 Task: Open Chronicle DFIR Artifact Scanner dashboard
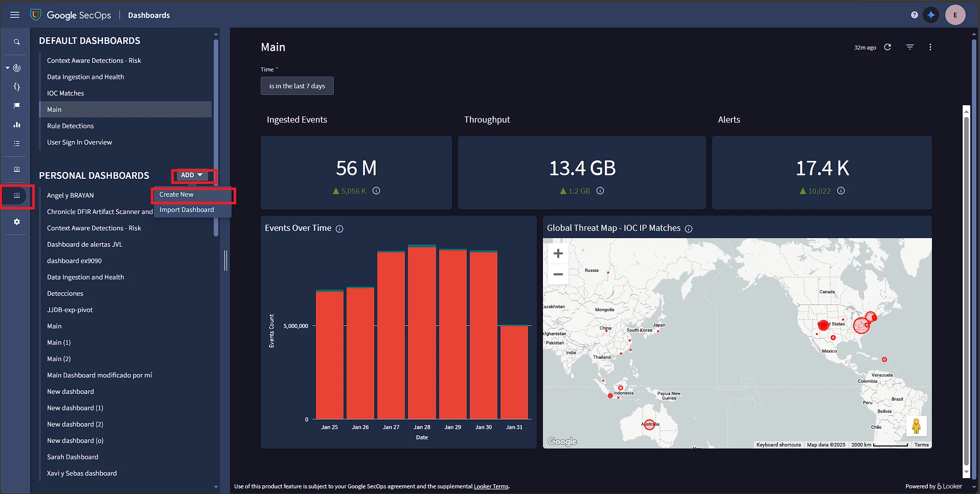(100, 211)
